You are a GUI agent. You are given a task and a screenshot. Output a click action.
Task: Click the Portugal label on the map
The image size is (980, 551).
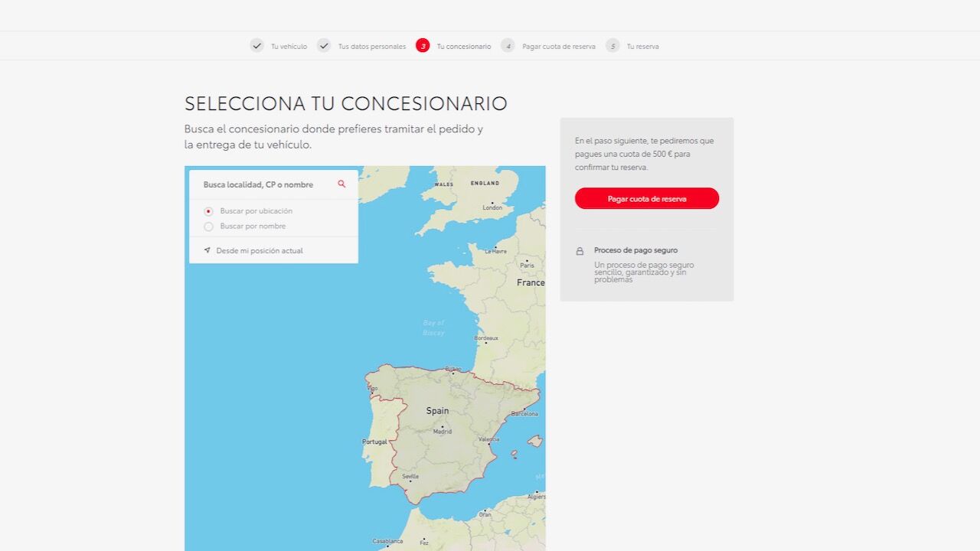pyautogui.click(x=374, y=442)
